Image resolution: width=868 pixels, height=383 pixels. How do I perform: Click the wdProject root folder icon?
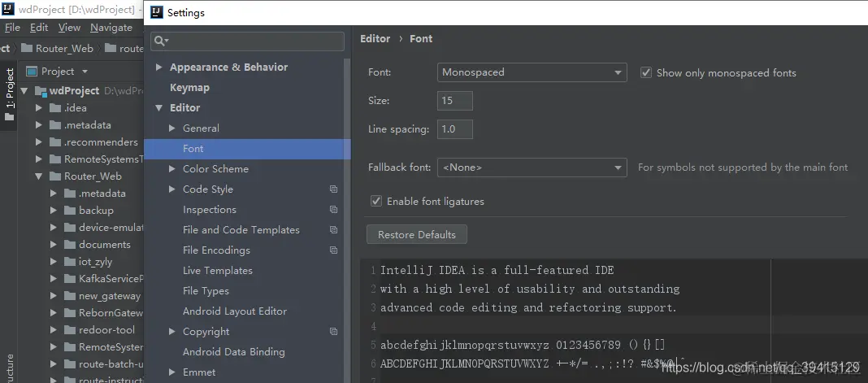(40, 91)
